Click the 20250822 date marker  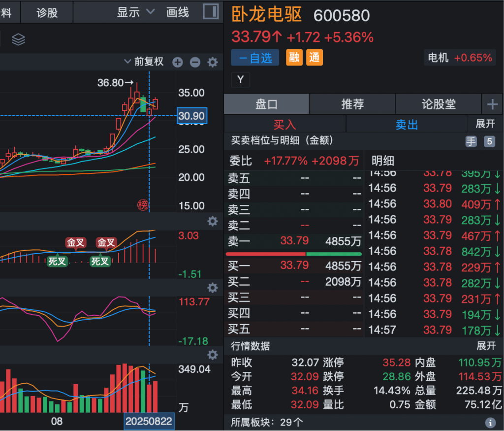click(149, 421)
